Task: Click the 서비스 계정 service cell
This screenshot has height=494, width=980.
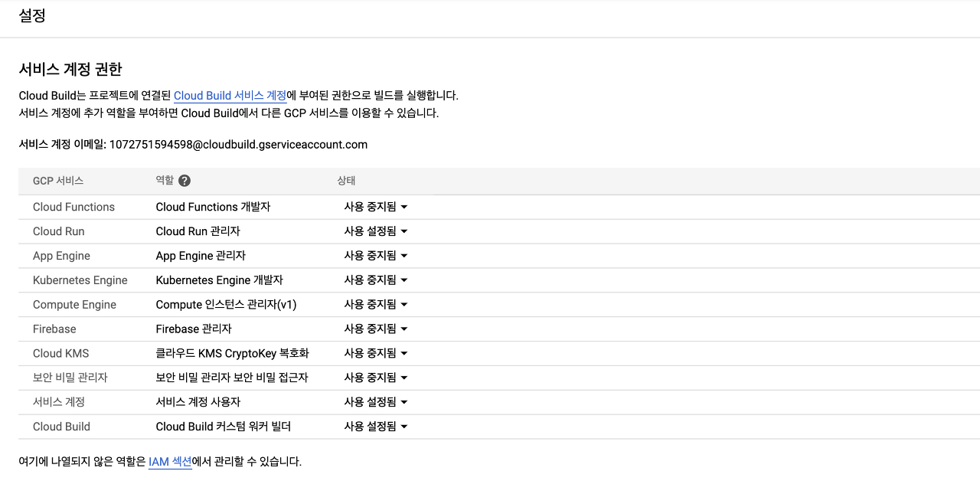Action: pyautogui.click(x=59, y=402)
